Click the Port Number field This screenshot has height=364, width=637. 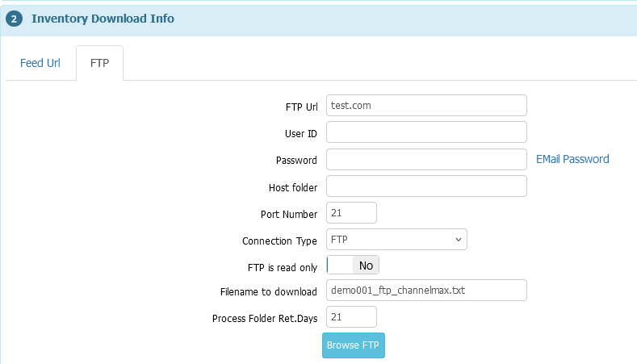pyautogui.click(x=351, y=213)
